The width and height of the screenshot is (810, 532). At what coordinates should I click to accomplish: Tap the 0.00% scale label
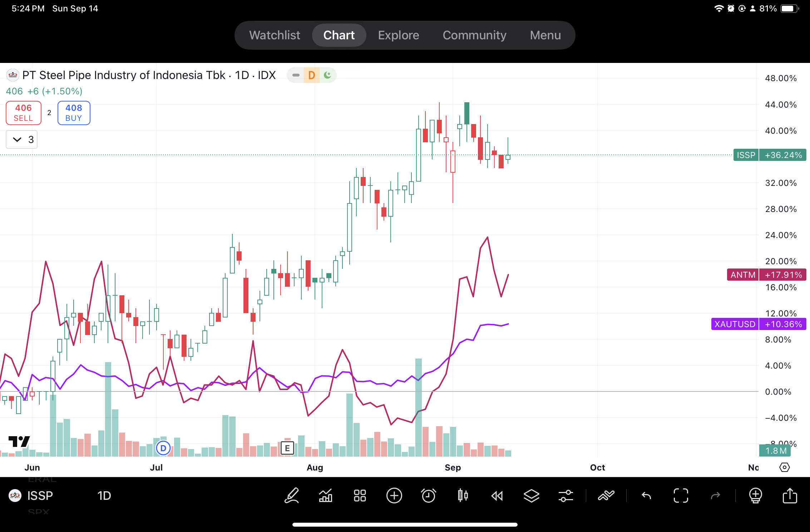point(778,392)
